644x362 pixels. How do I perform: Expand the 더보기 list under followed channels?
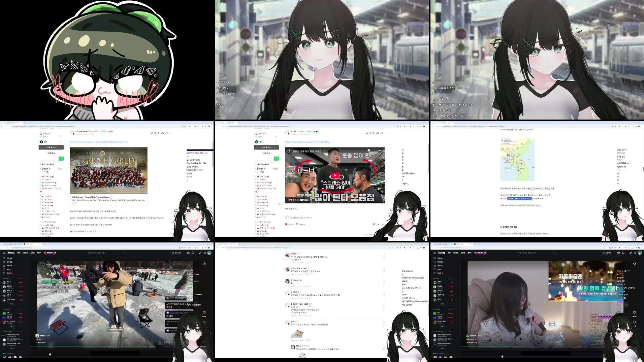tap(12, 304)
